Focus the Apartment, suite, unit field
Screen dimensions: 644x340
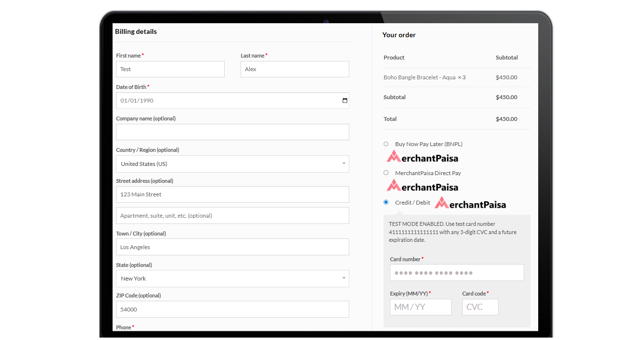[232, 216]
